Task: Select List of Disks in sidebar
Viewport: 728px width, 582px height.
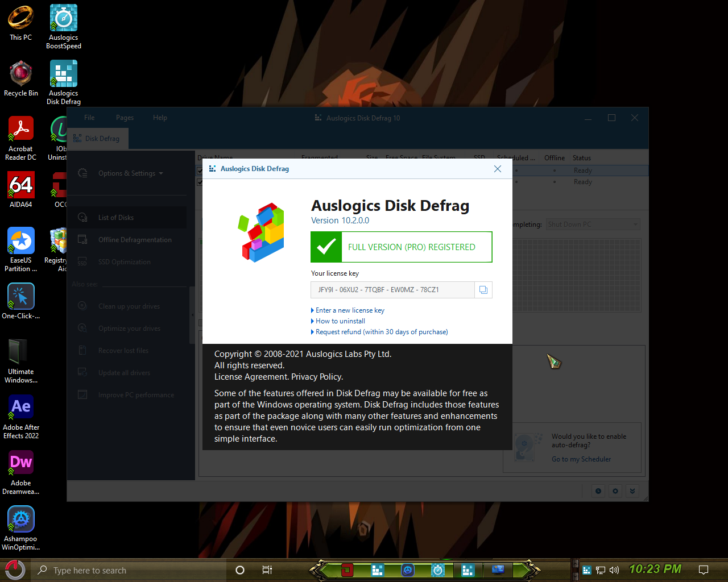Action: 127,218
